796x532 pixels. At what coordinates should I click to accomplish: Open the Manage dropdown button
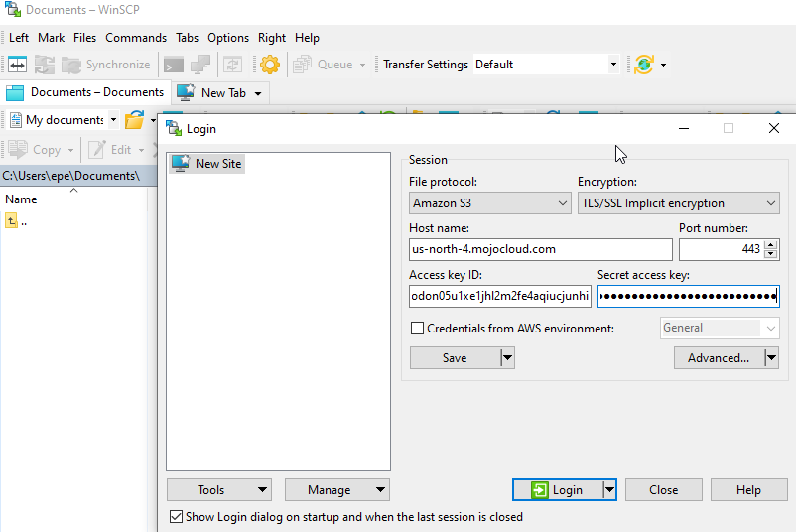tap(337, 490)
